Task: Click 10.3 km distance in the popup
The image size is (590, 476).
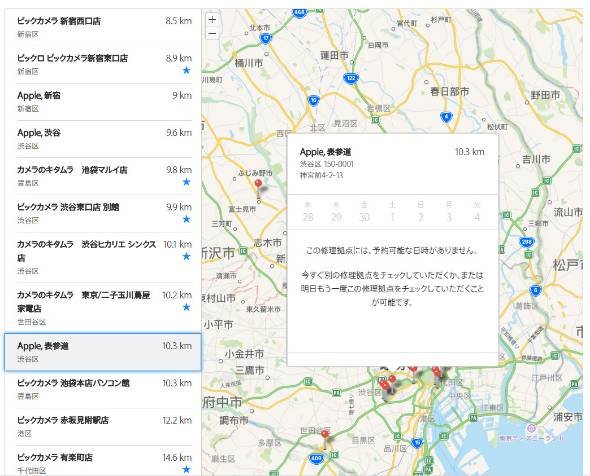Action: click(470, 152)
